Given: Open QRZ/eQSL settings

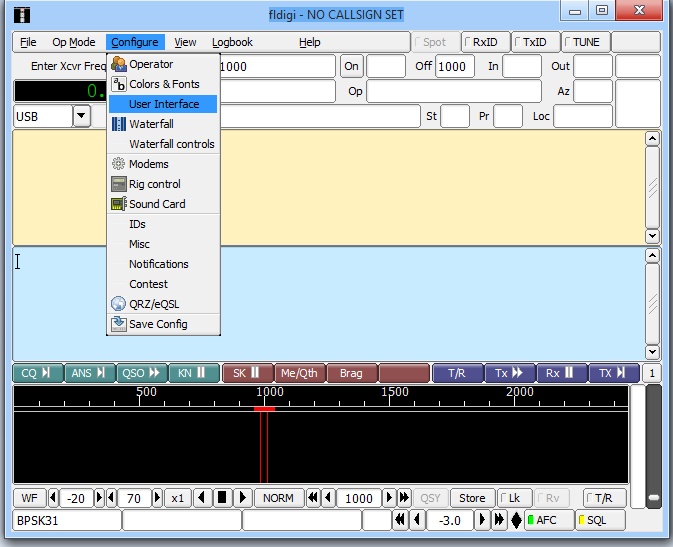Looking at the screenshot, I should click(x=154, y=304).
